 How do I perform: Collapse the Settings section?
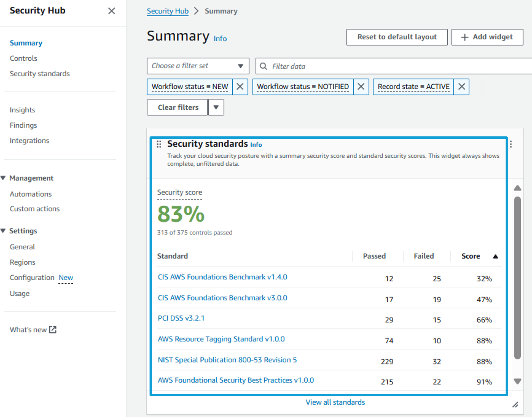[3, 231]
